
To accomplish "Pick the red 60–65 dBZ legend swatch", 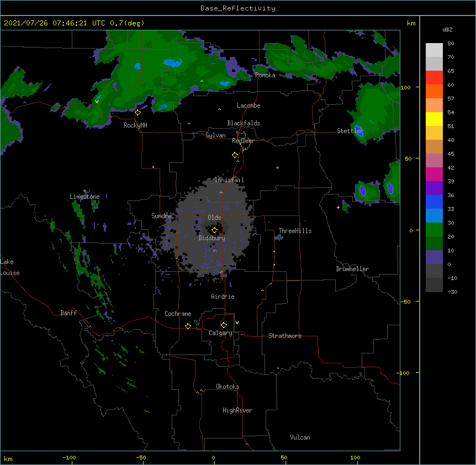I will [x=434, y=78].
